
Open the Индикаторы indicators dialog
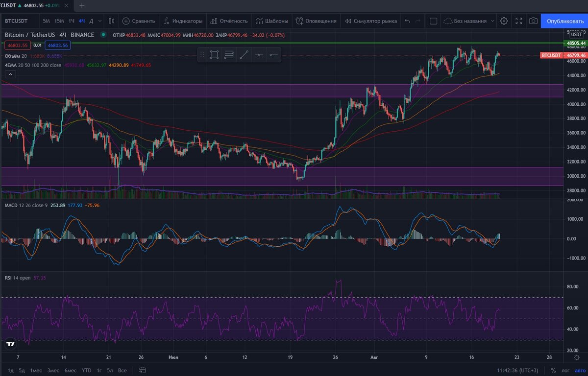tap(183, 21)
